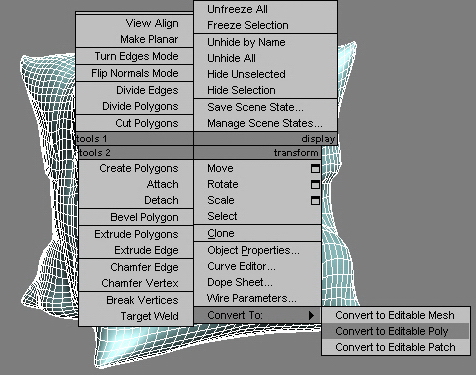
Task: Choose Convert to Editable Mesh
Action: [x=396, y=315]
